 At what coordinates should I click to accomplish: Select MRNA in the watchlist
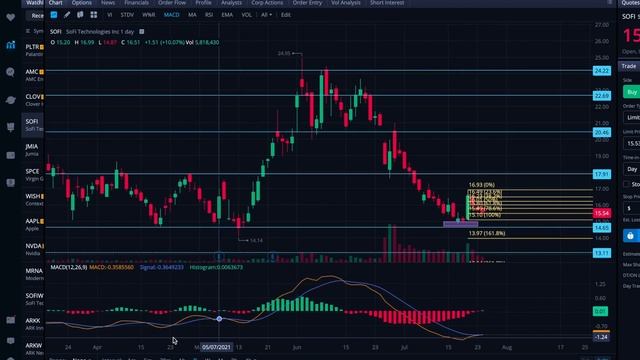33,274
